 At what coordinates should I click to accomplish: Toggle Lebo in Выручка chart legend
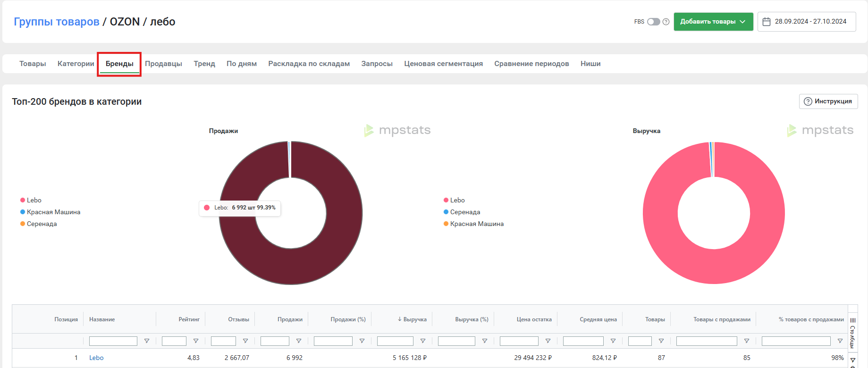coord(454,200)
